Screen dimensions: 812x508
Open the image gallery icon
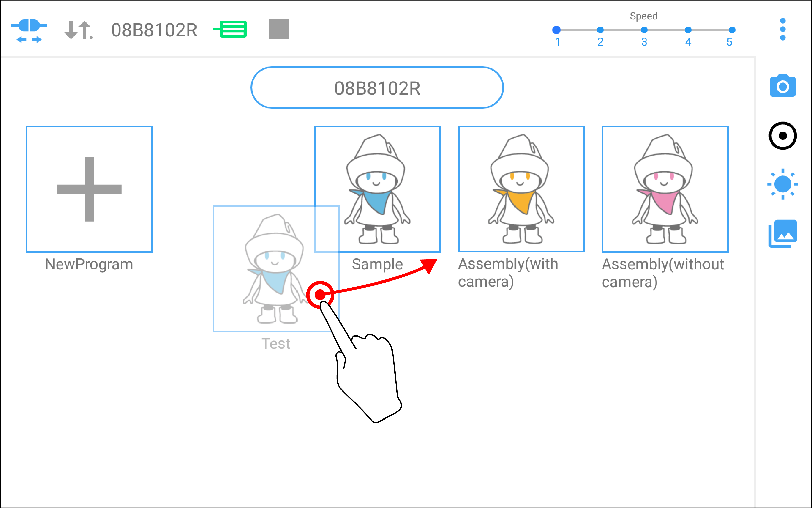coord(782,234)
